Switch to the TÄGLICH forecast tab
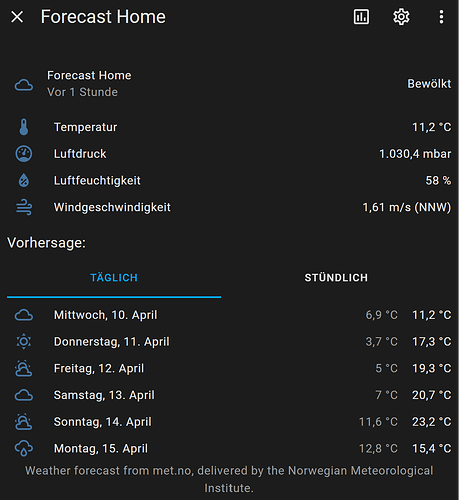The height and width of the screenshot is (500, 459). (x=114, y=278)
